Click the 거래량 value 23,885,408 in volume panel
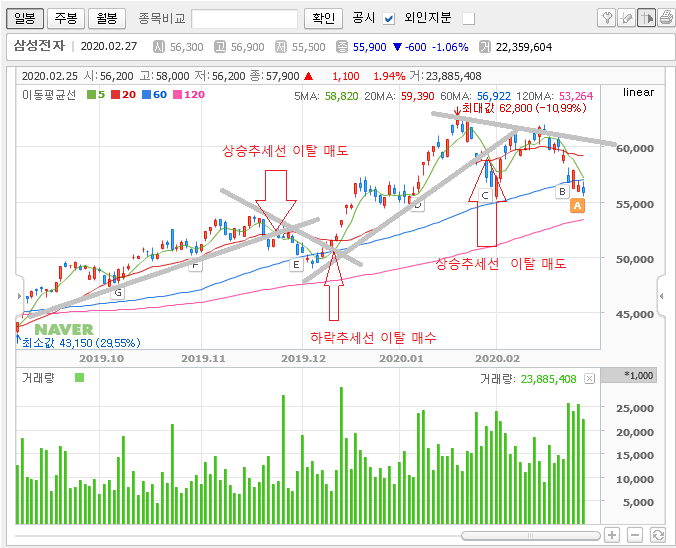Screen dimensions: 676x548 [548, 379]
